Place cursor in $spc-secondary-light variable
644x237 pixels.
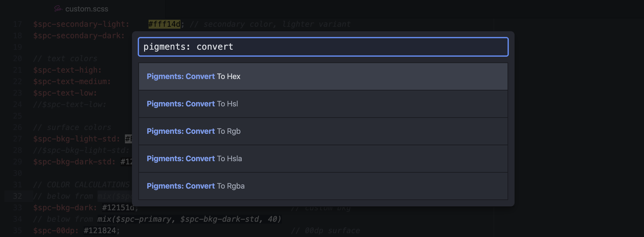[x=80, y=24]
